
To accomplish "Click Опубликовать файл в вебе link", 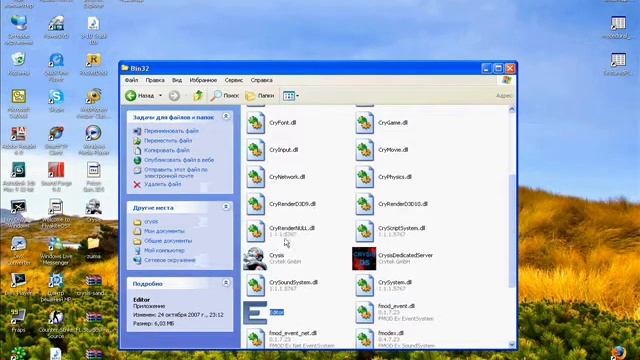I will tap(179, 160).
